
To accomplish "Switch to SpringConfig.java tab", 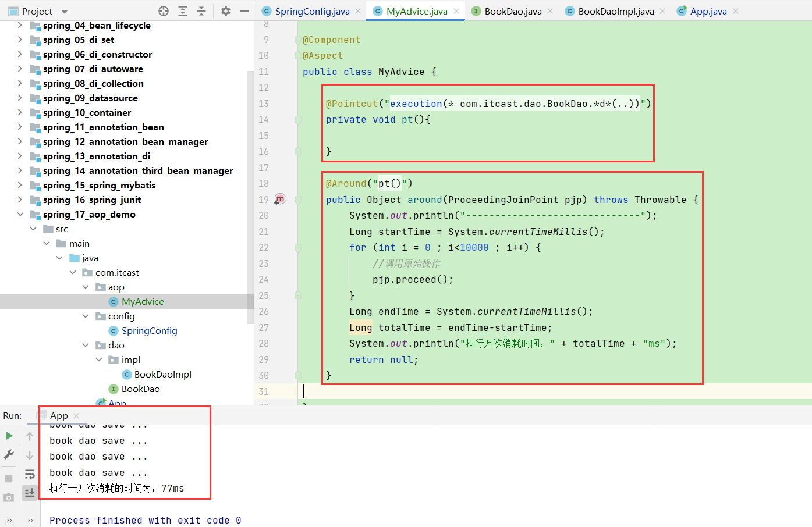I will (x=312, y=11).
